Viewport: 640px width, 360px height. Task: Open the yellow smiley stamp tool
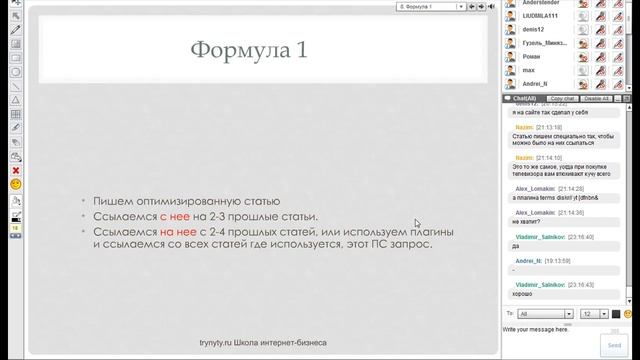[16, 184]
